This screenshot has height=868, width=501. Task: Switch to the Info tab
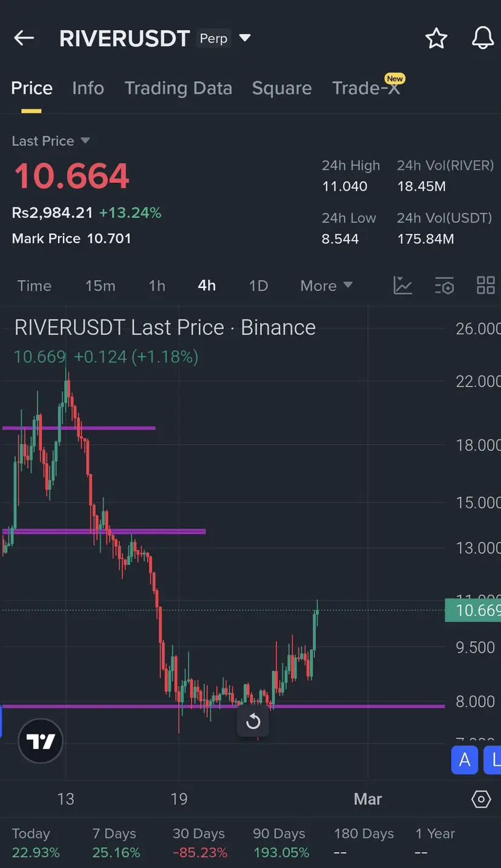click(88, 88)
